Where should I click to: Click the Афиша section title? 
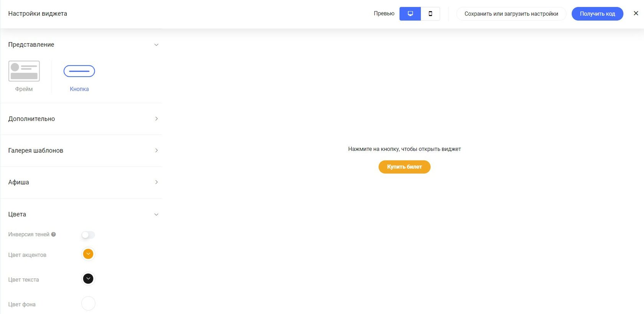(x=18, y=182)
